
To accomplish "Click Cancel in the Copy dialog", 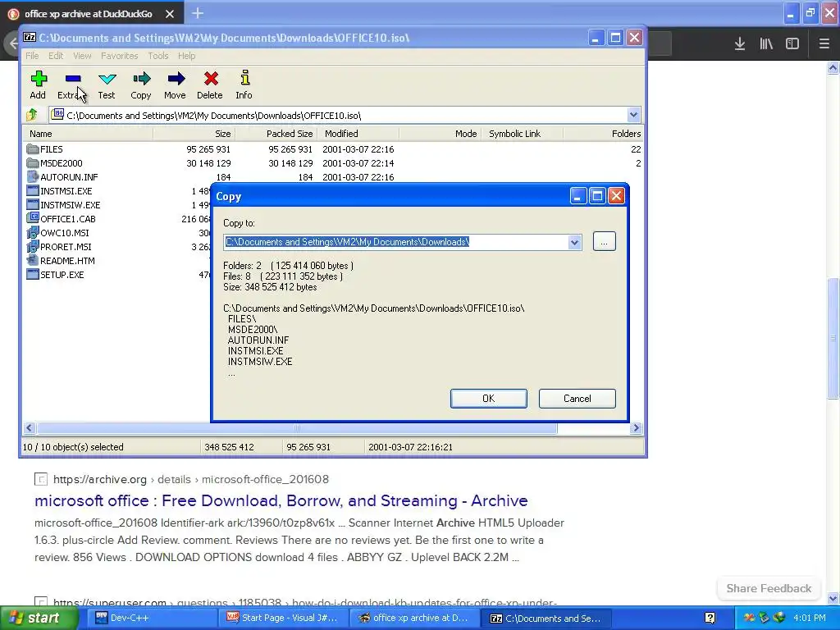I will pyautogui.click(x=577, y=399).
